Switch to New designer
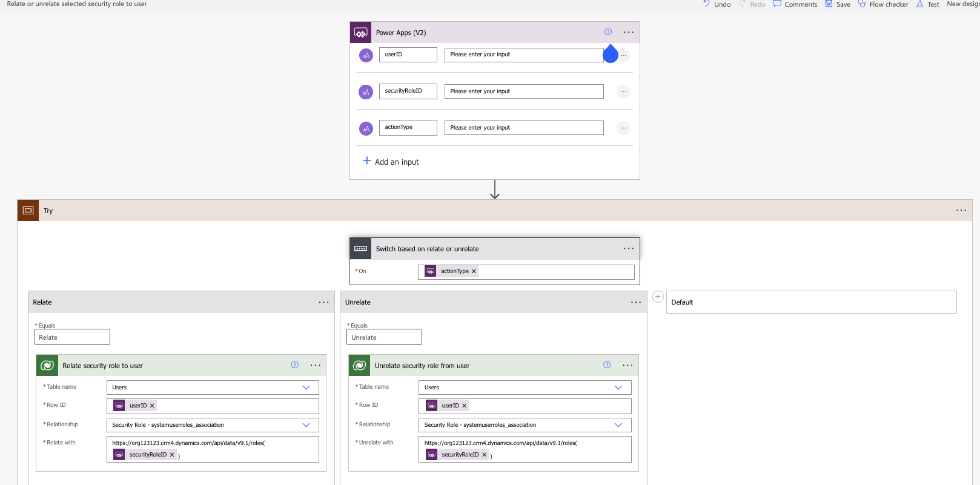980x485 pixels. pos(963,4)
